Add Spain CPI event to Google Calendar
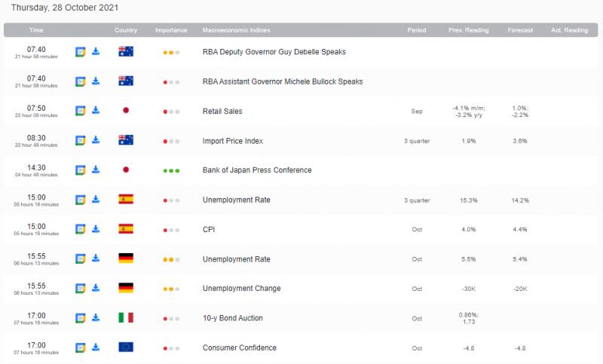 click(x=80, y=229)
